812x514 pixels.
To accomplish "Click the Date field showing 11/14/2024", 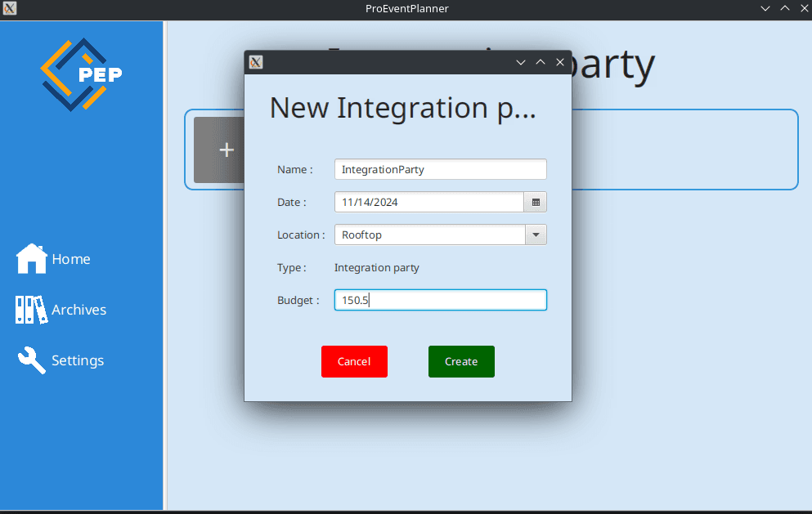I will tap(428, 202).
